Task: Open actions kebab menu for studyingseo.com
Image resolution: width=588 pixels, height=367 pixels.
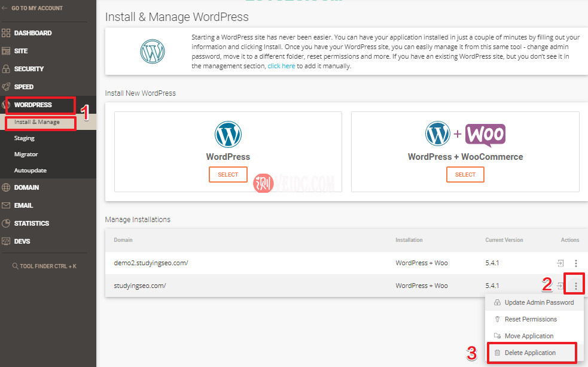Action: coord(576,286)
